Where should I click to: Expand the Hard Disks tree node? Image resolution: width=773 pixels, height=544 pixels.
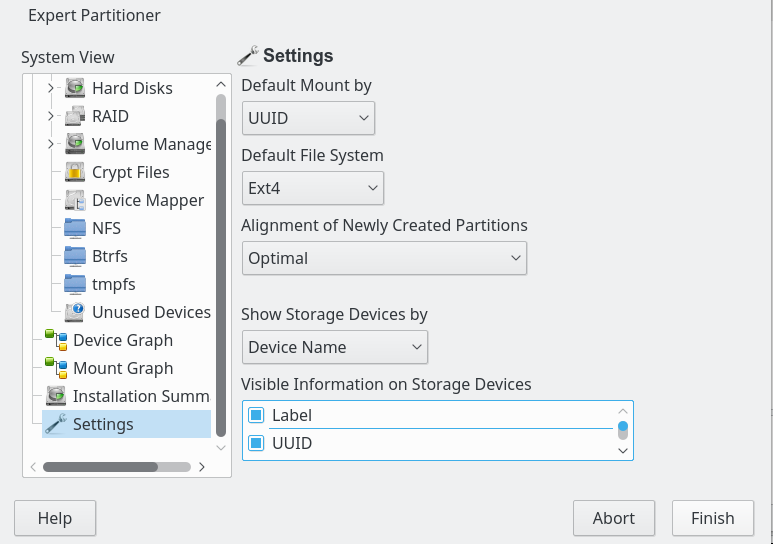(50, 88)
